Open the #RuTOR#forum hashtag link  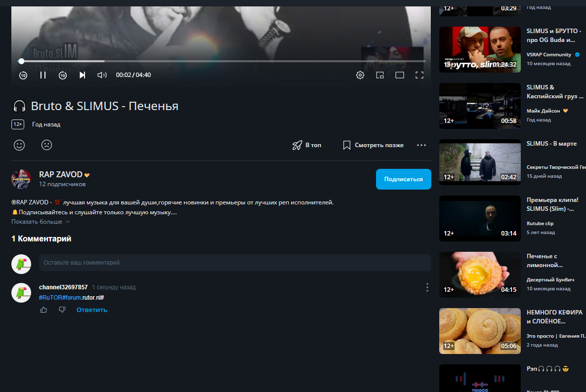pos(60,298)
